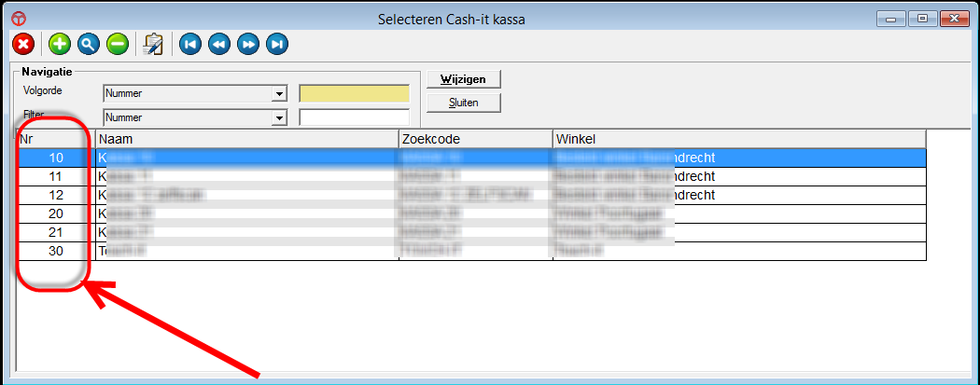Click the green minus delete-record icon
The height and width of the screenshot is (385, 980).
pyautogui.click(x=118, y=45)
